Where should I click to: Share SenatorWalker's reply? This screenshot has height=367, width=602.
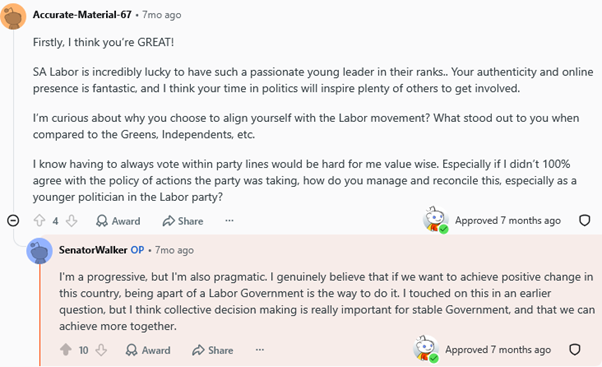[x=213, y=350]
